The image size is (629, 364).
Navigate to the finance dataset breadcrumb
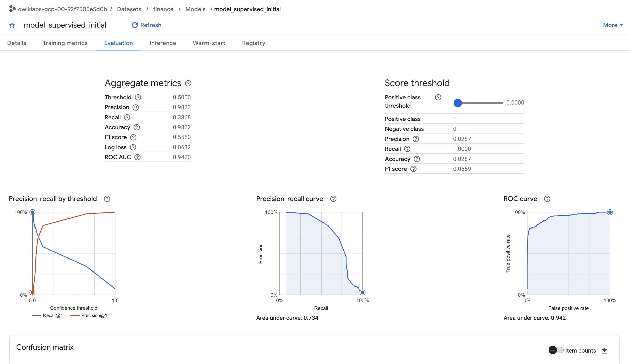[163, 9]
